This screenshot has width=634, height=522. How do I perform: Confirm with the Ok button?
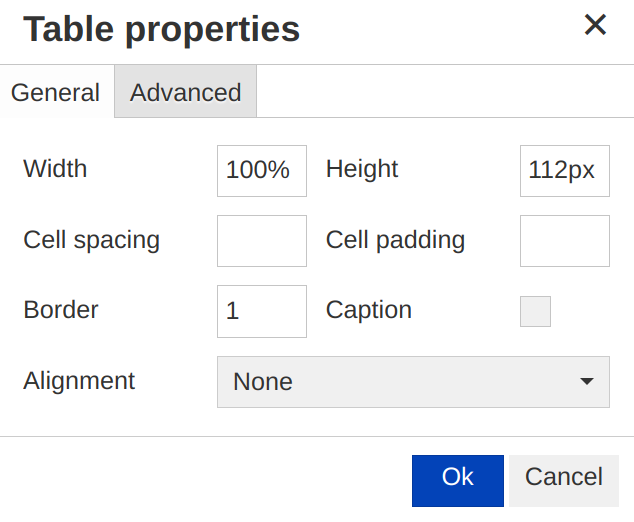pyautogui.click(x=457, y=478)
